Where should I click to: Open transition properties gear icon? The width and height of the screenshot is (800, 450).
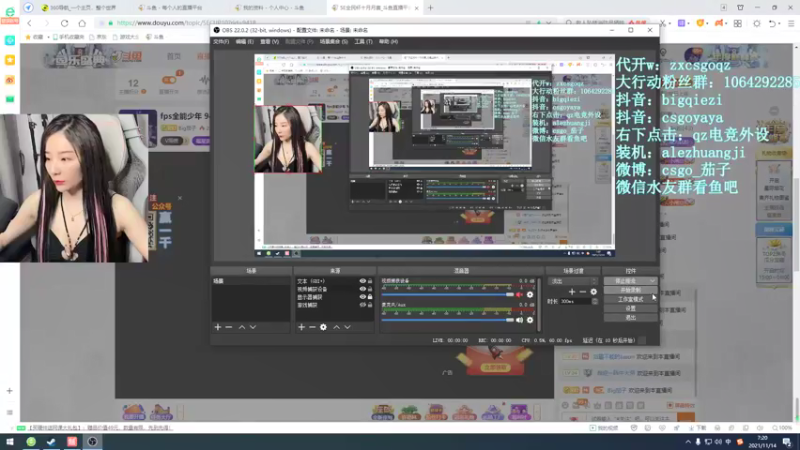[x=593, y=292]
